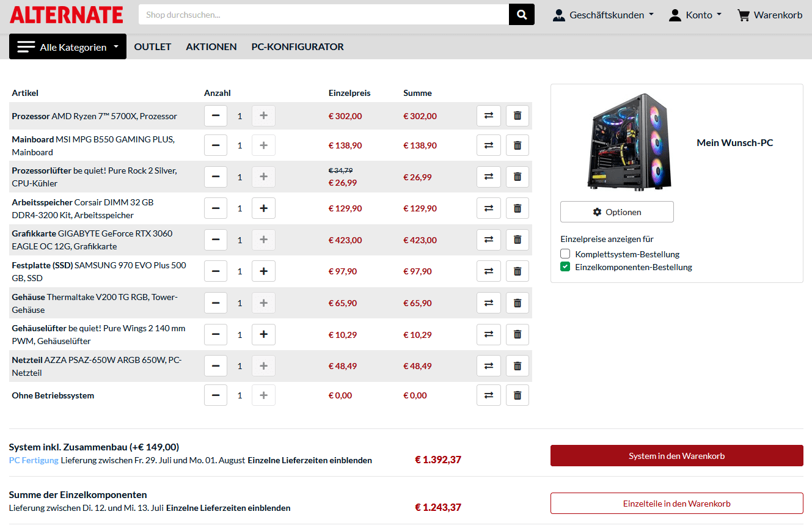Decrease quantity of Thermaltake V200 case

coord(216,303)
